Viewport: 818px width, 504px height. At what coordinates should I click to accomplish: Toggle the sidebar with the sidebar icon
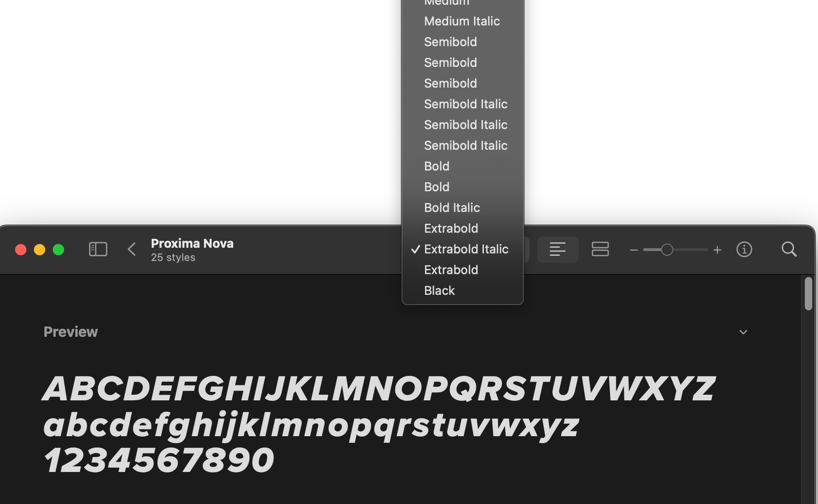(98, 249)
